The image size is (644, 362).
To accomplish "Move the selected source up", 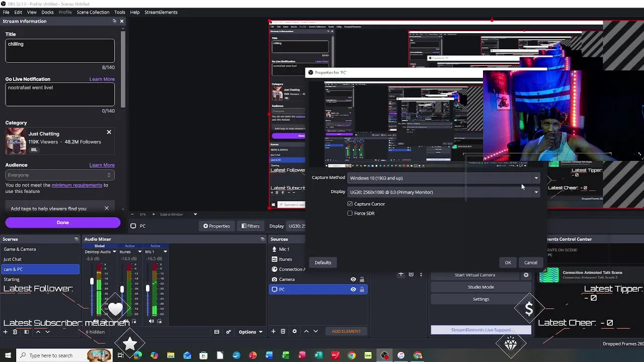I will pyautogui.click(x=306, y=331).
